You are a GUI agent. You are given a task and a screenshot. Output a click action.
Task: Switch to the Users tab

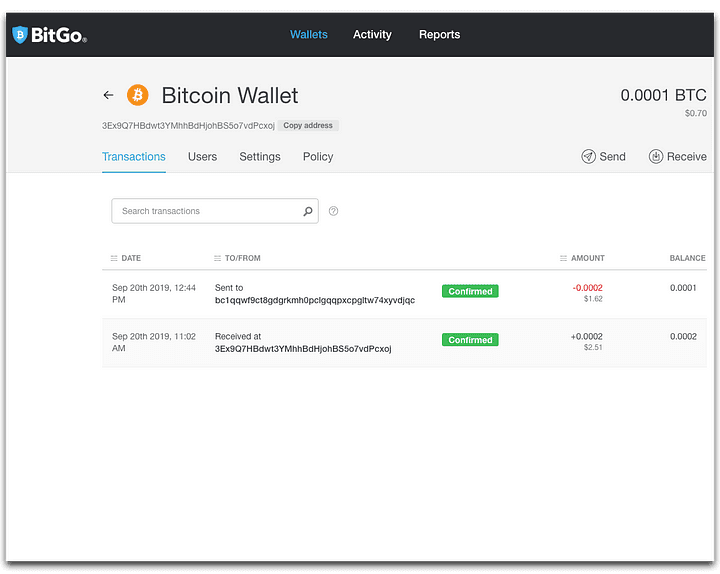pos(202,157)
